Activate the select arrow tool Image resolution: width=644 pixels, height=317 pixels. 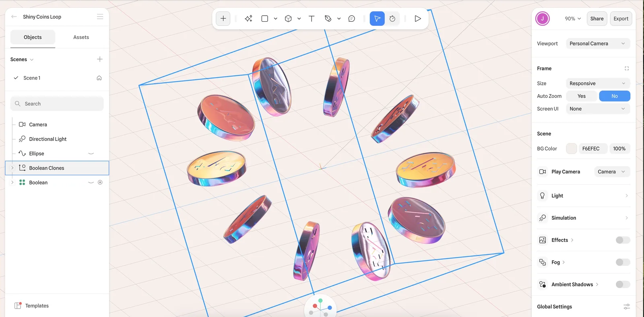[377, 19]
